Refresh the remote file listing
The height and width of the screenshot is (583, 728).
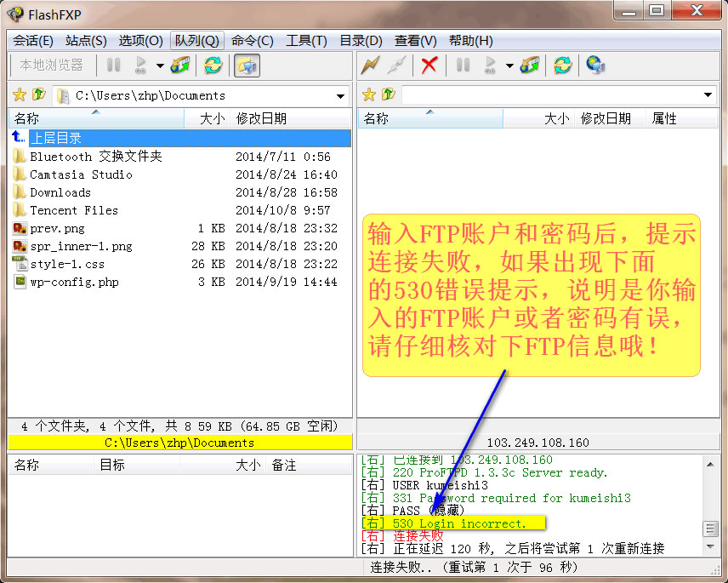click(x=561, y=66)
